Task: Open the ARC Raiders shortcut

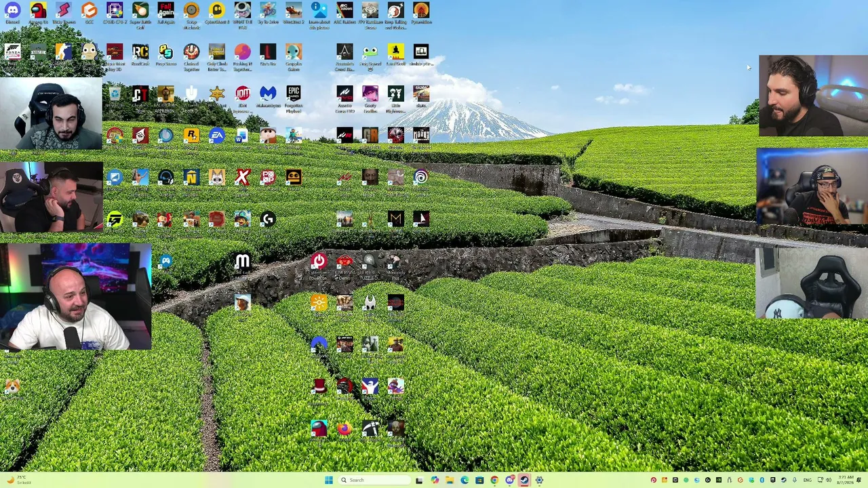Action: 344,14
